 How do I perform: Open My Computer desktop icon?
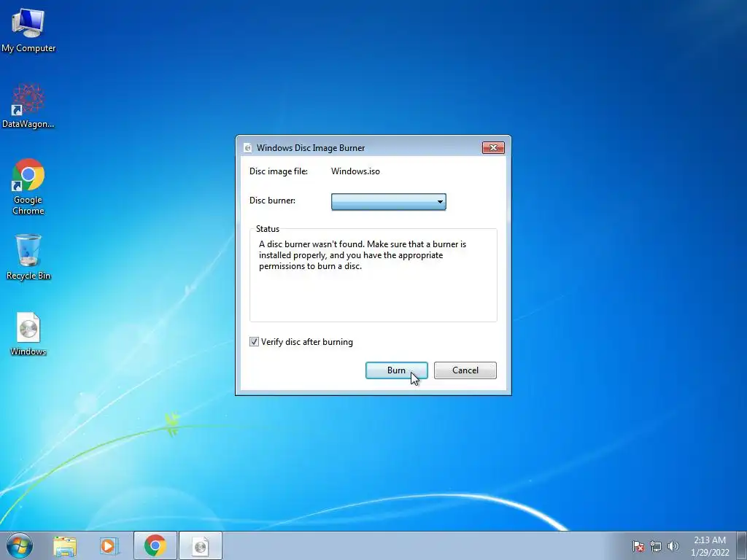[x=28, y=30]
